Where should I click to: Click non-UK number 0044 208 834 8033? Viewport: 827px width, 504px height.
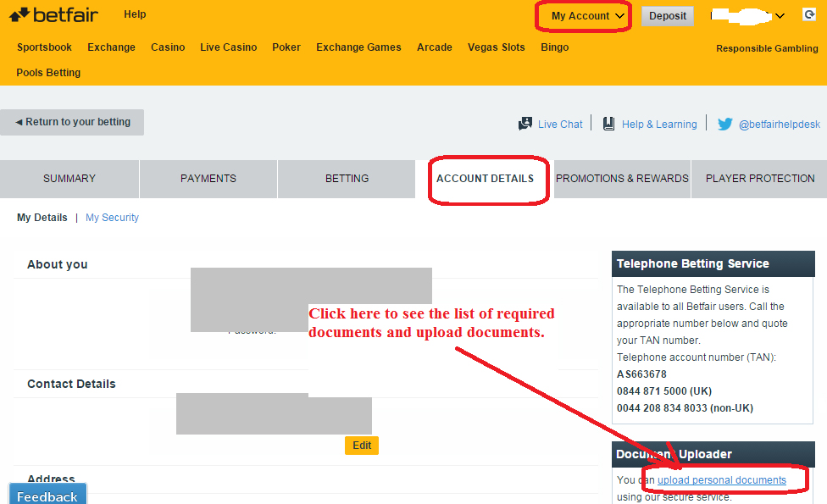(685, 408)
